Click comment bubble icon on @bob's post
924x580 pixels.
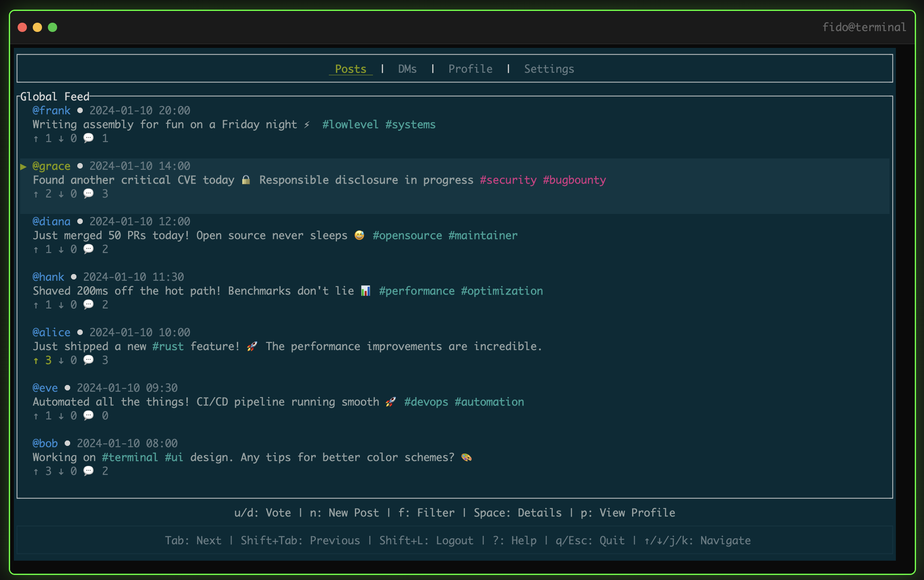coord(88,471)
